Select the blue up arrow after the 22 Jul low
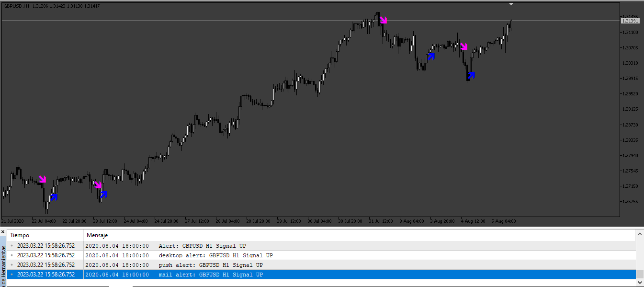 tap(54, 197)
